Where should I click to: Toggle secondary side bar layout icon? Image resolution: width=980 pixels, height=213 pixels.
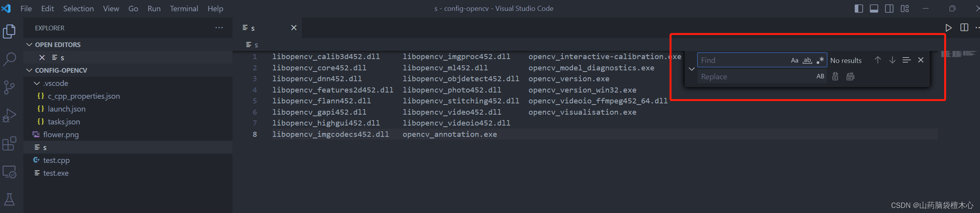889,9
